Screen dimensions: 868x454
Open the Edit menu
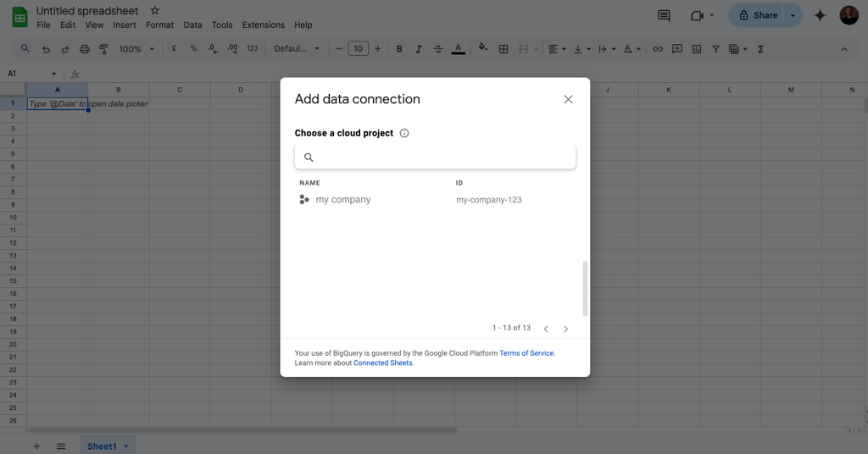pos(68,25)
